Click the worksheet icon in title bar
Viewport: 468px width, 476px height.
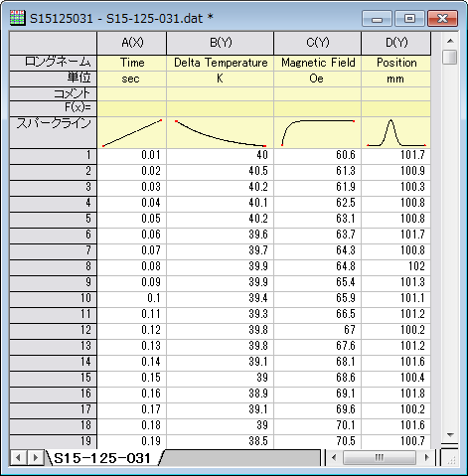point(17,18)
